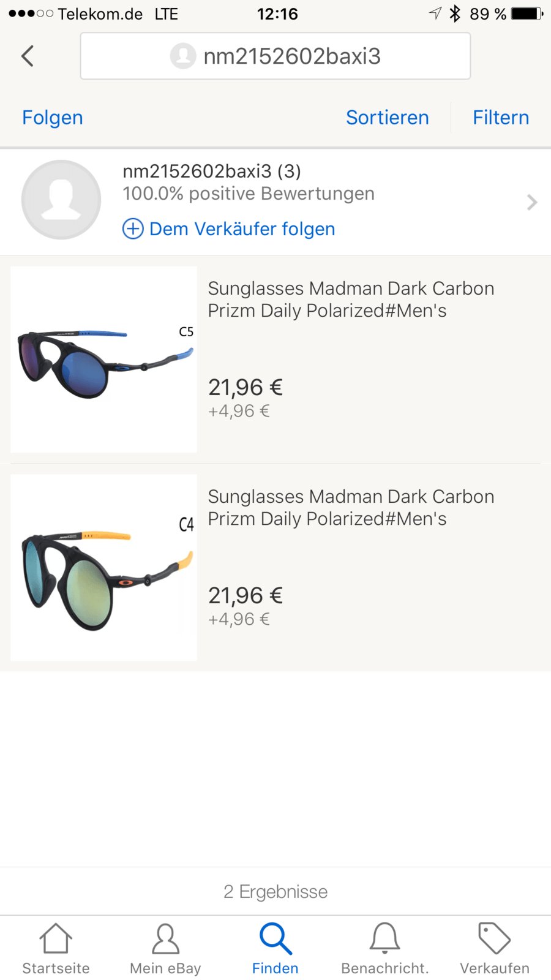Tap seller name nm2152602baxi3 (3)
Viewport: 551px width, 980px height.
pyautogui.click(x=212, y=171)
